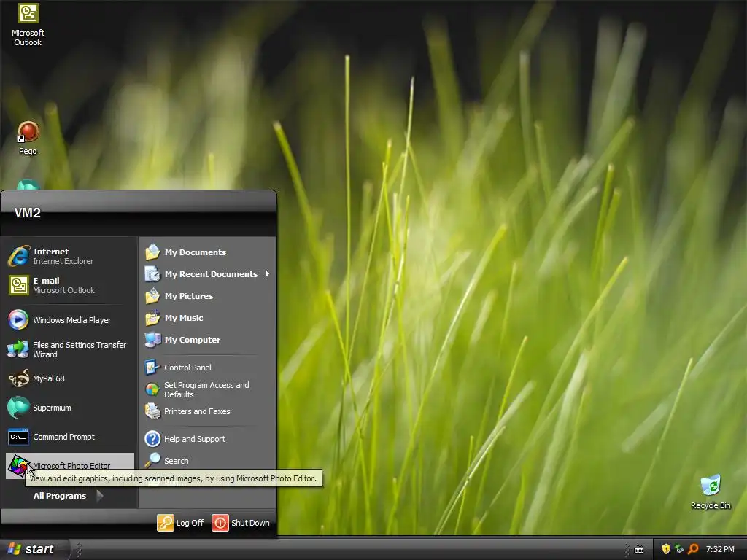Open My Computer icon

[152, 340]
